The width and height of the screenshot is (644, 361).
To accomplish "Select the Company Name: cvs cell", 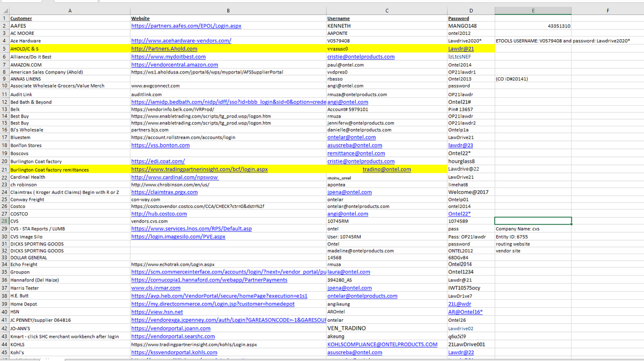I will (x=533, y=228).
